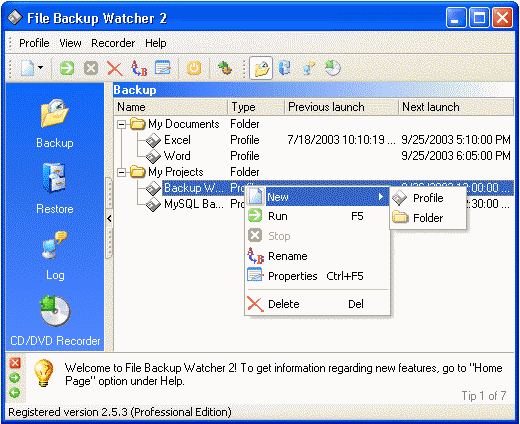
Task: Switch to CD/DVD Recorder toolbar icon
Action: [x=332, y=68]
